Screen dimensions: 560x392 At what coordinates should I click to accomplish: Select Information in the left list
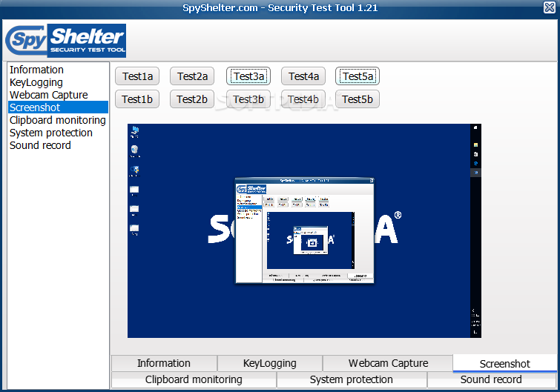click(58, 70)
